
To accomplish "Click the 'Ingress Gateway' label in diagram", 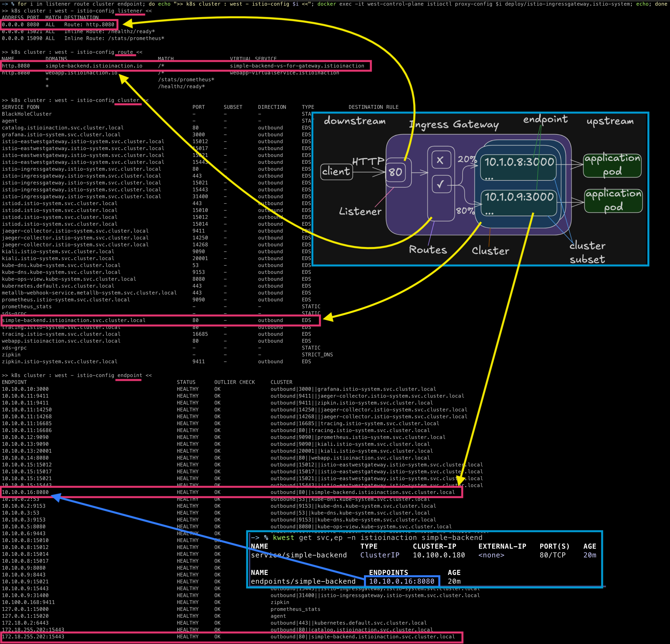I will click(454, 124).
